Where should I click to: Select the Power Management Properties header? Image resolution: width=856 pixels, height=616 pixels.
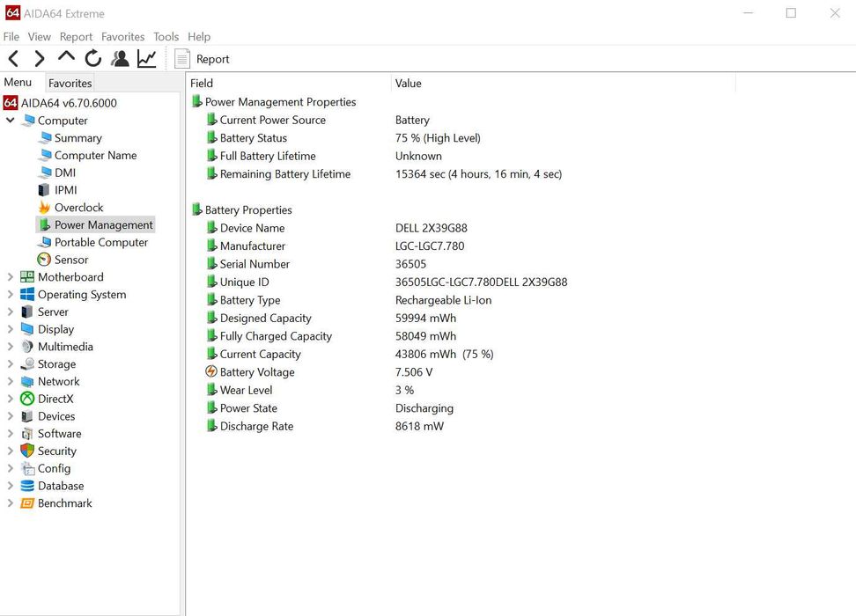280,102
